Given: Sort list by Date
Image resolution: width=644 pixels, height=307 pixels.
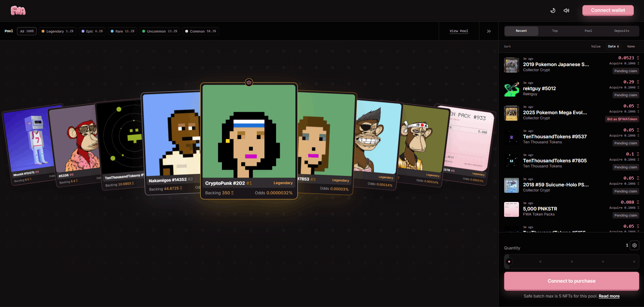Looking at the screenshot, I should point(613,46).
